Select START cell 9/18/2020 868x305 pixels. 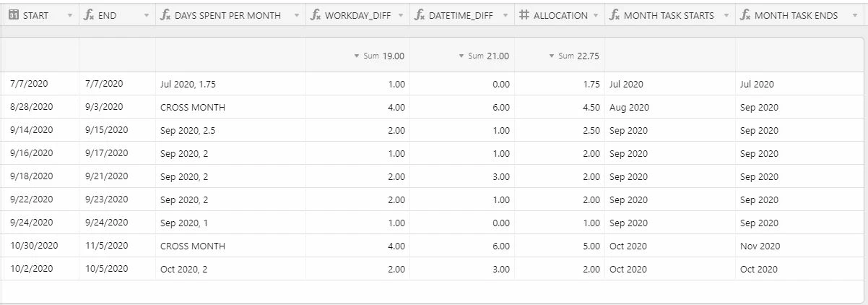40,176
